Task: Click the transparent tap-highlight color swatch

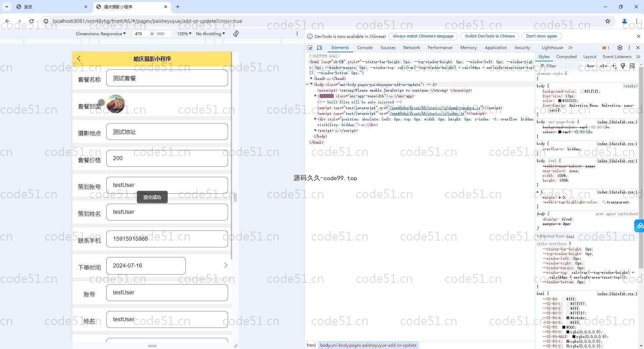Action: pos(604,202)
